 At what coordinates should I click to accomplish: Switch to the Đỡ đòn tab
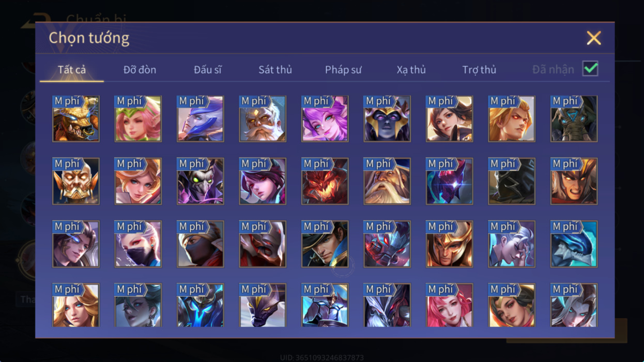point(140,70)
